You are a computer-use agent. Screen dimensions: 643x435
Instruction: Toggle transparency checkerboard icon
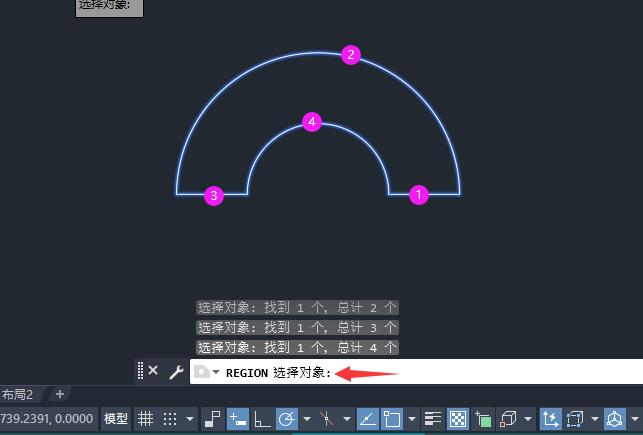point(458,419)
